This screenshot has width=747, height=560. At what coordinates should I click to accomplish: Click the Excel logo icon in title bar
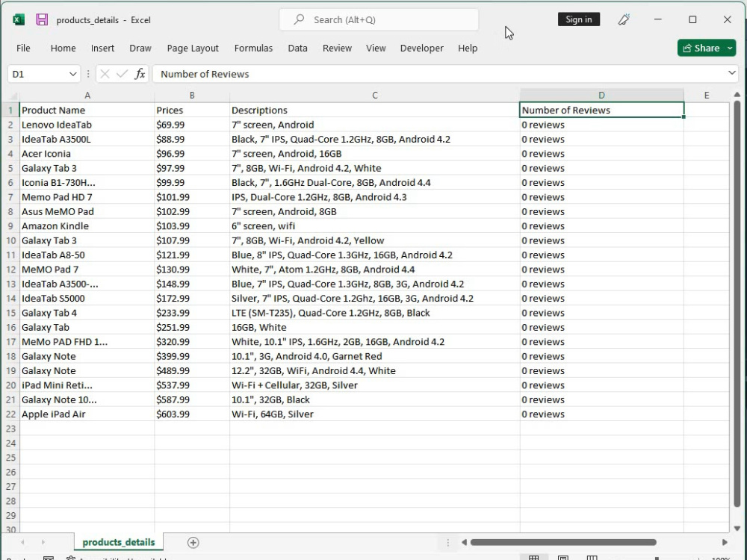(x=19, y=19)
